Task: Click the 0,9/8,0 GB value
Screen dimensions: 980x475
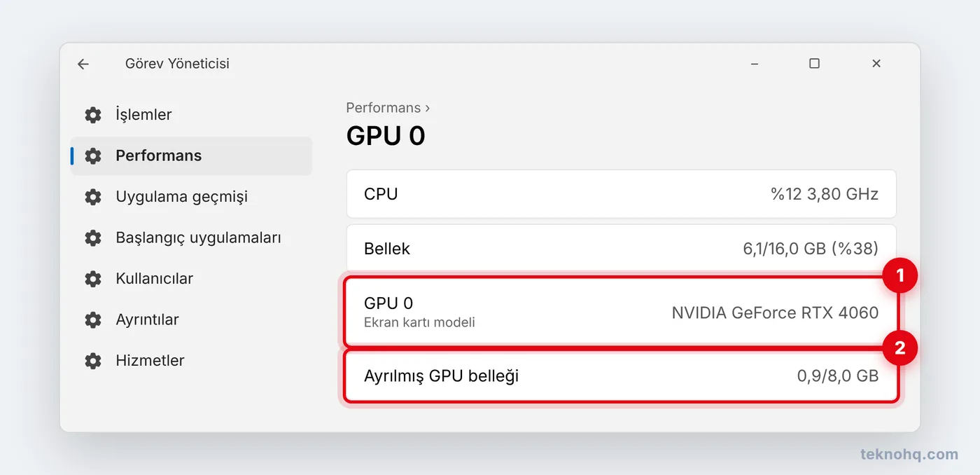Action: click(838, 376)
